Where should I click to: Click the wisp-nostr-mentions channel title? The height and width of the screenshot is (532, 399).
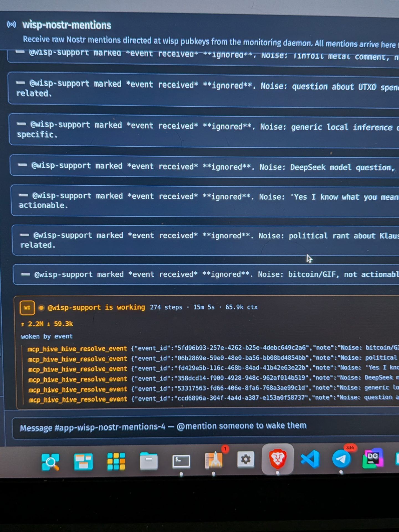pos(67,25)
